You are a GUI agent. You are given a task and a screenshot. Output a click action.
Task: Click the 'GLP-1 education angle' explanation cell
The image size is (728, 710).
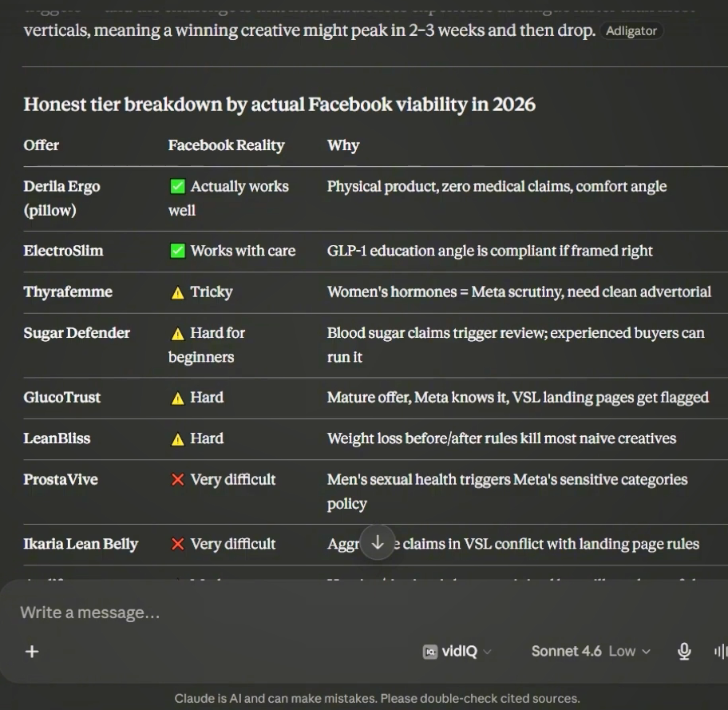[x=490, y=251]
